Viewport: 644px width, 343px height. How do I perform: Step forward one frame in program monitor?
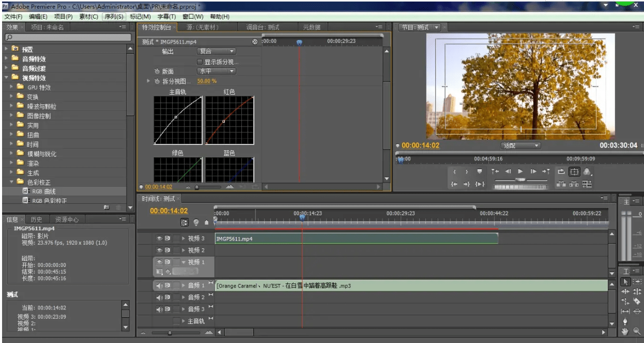tap(533, 171)
